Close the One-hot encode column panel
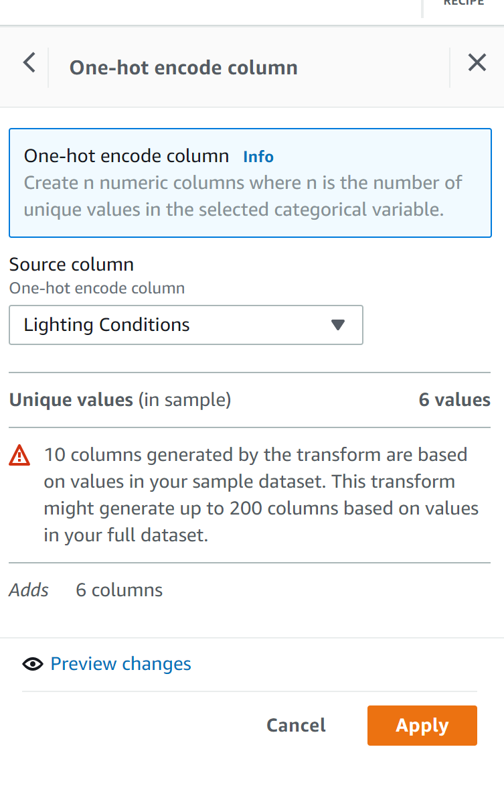 tap(477, 64)
